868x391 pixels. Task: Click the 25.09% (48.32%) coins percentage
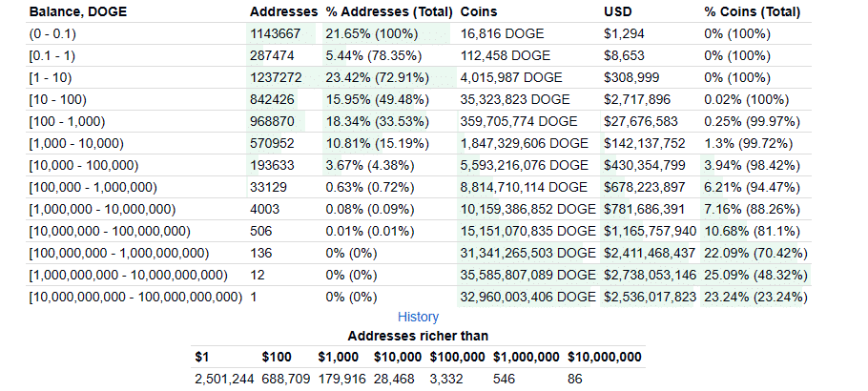point(755,276)
